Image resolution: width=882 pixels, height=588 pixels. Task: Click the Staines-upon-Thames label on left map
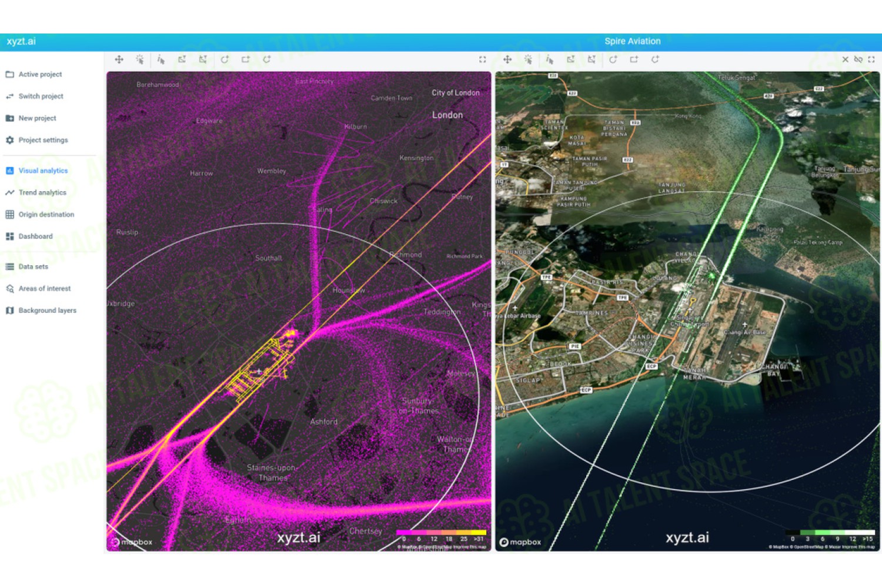(272, 473)
